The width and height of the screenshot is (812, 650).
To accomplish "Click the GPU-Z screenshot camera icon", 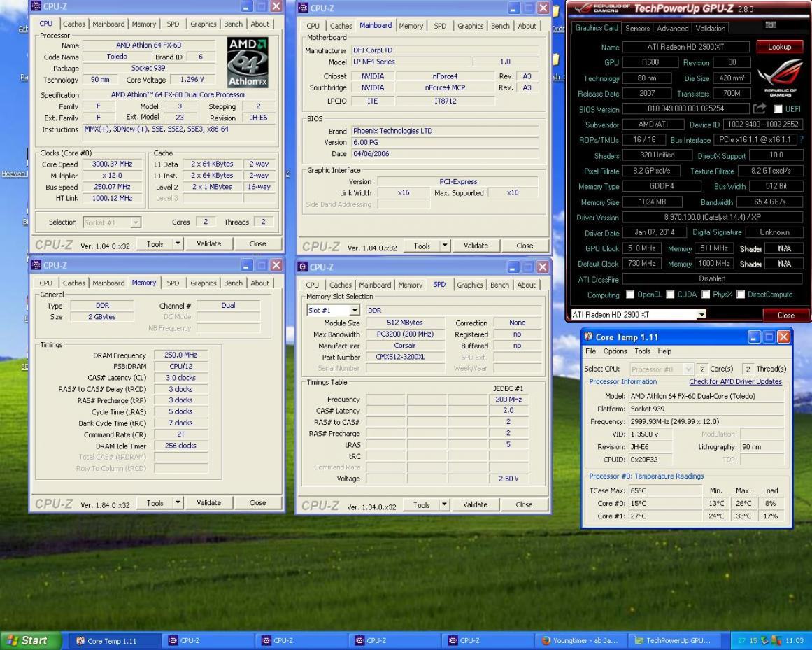I will pyautogui.click(x=771, y=25).
